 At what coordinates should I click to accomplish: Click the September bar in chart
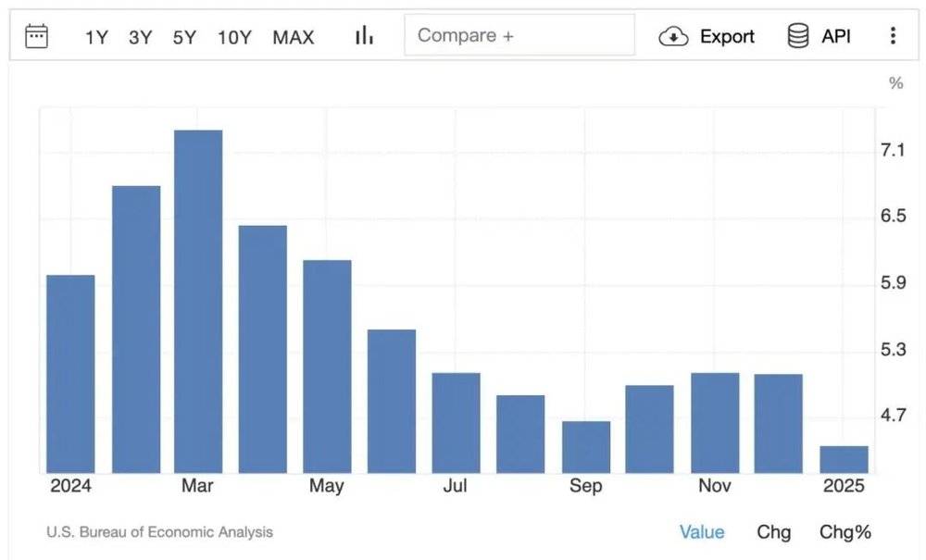586,447
